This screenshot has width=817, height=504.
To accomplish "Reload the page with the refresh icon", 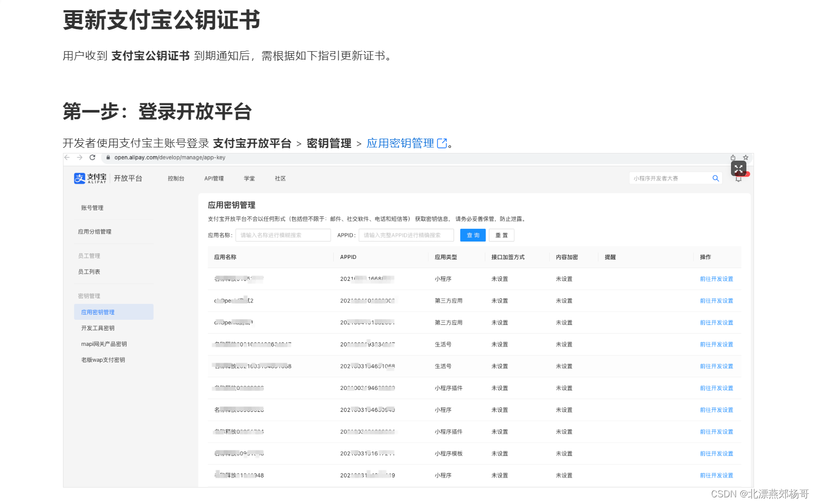I will pos(92,158).
